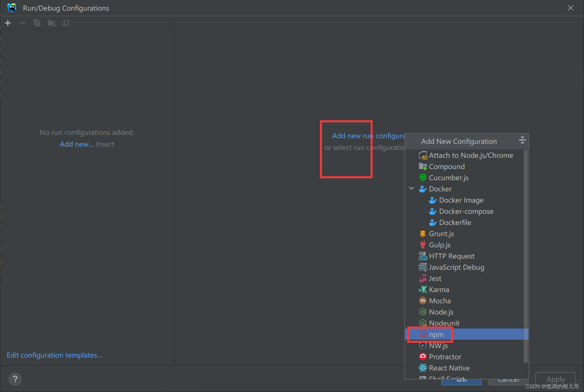
Task: Click the green Cucumber.js icon
Action: [423, 177]
